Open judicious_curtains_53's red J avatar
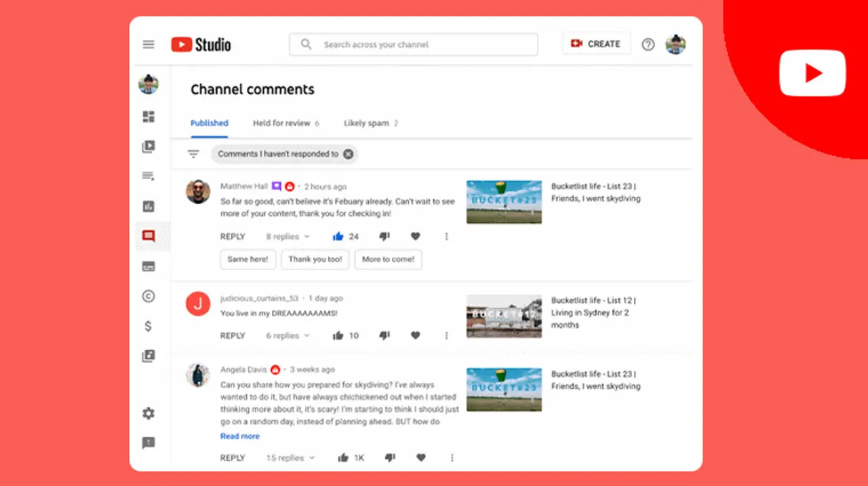Image resolution: width=868 pixels, height=486 pixels. pos(198,303)
